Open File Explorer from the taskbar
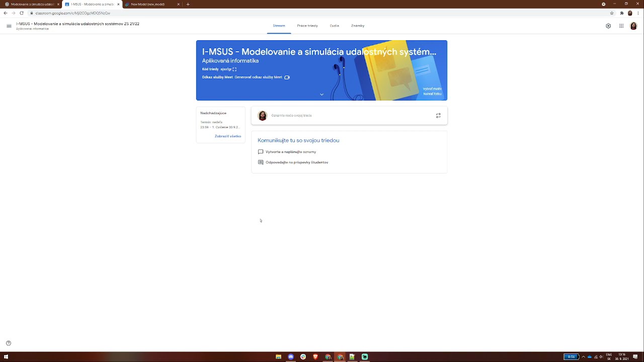 [278, 357]
